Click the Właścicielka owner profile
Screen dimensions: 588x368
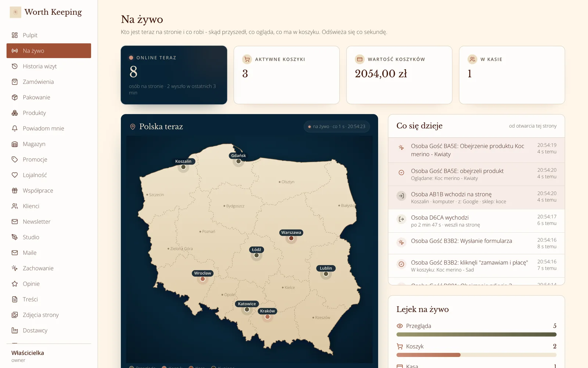[x=49, y=356]
